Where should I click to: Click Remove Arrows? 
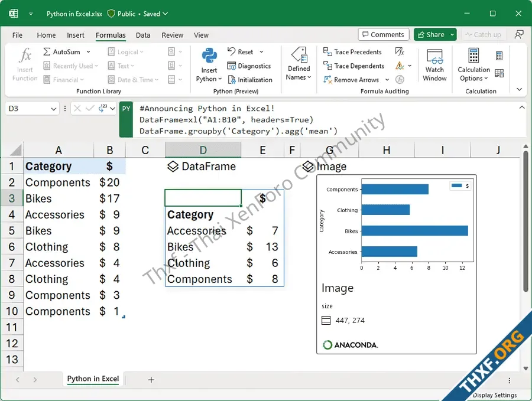click(351, 80)
